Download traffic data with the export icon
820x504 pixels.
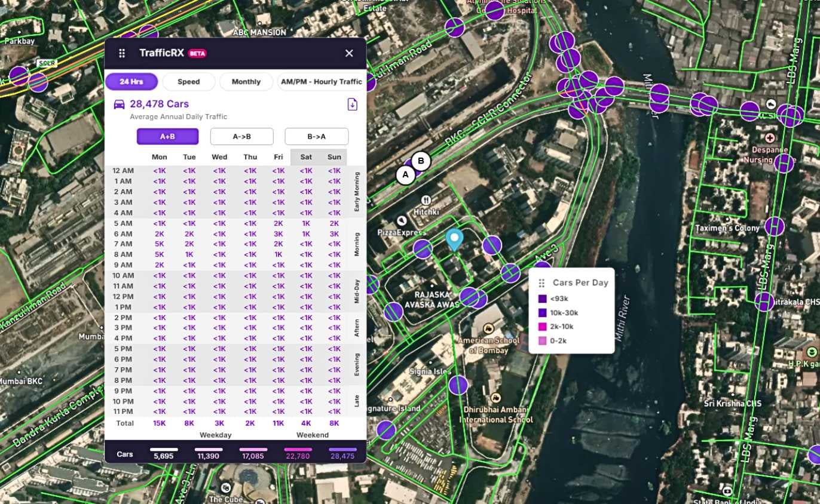tap(353, 105)
